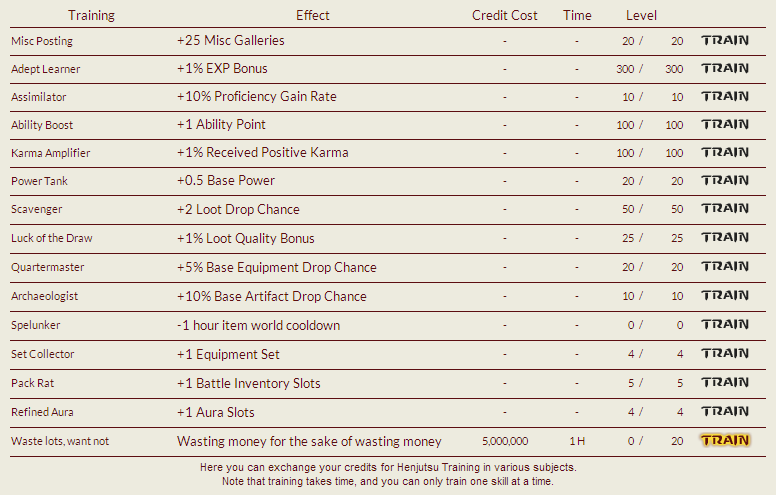Image resolution: width=776 pixels, height=495 pixels.
Task: Click the highlighted yellow TRAIN for Waste lots
Action: pyautogui.click(x=725, y=440)
